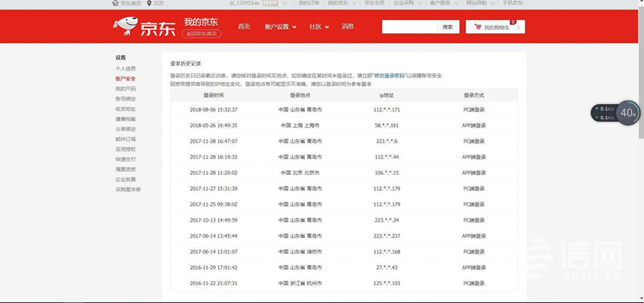Select 采购需求单 in the settings sidebar
Image resolution: width=644 pixels, height=303 pixels.
(128, 189)
